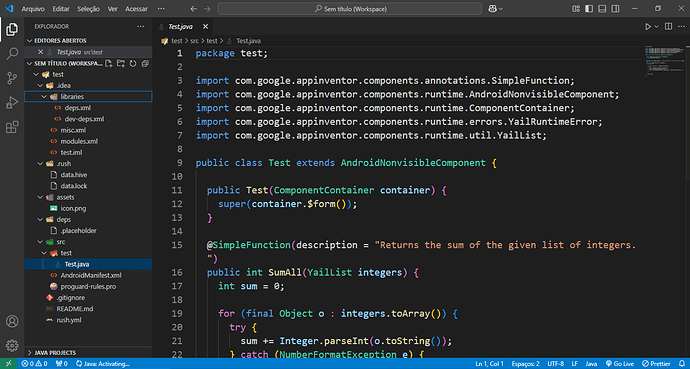Open the Copilot dropdown chevron
Viewport: 690px width, 369px height.
pyautogui.click(x=501, y=9)
